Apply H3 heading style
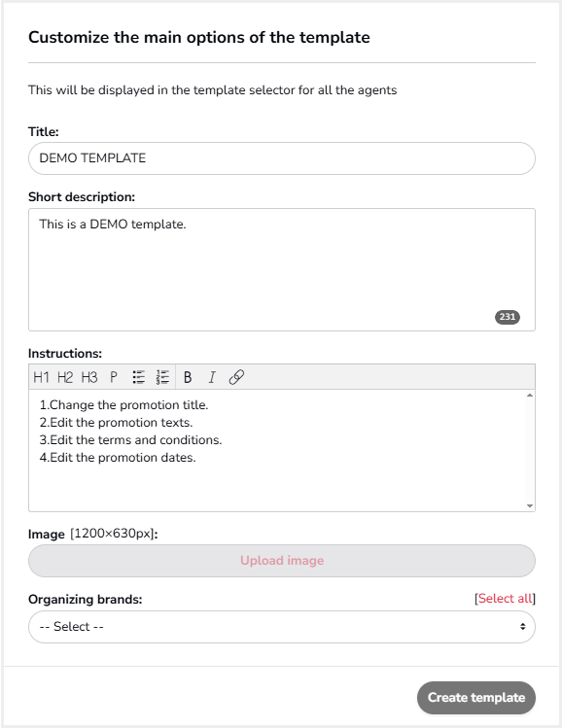562x728 pixels. pos(89,377)
